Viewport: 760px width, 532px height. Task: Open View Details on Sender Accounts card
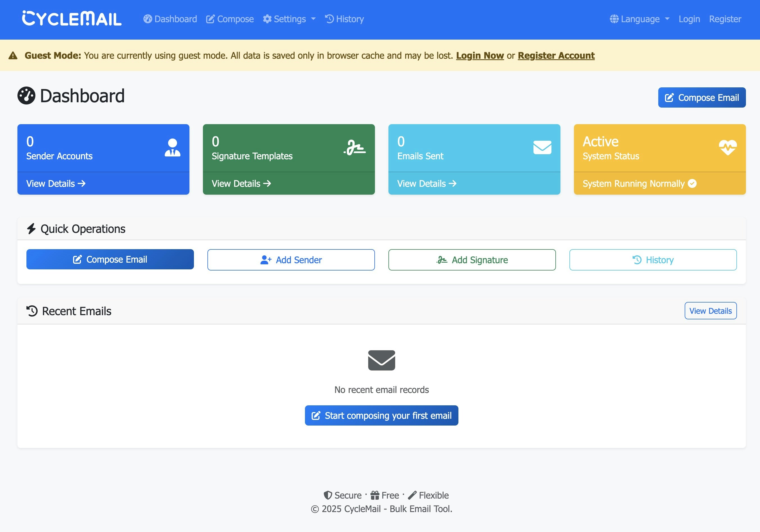point(56,184)
